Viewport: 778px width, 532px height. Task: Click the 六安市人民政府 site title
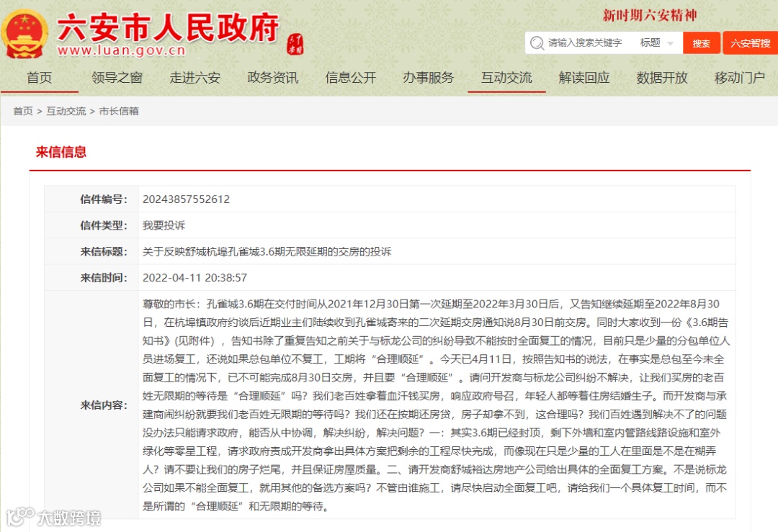click(168, 27)
